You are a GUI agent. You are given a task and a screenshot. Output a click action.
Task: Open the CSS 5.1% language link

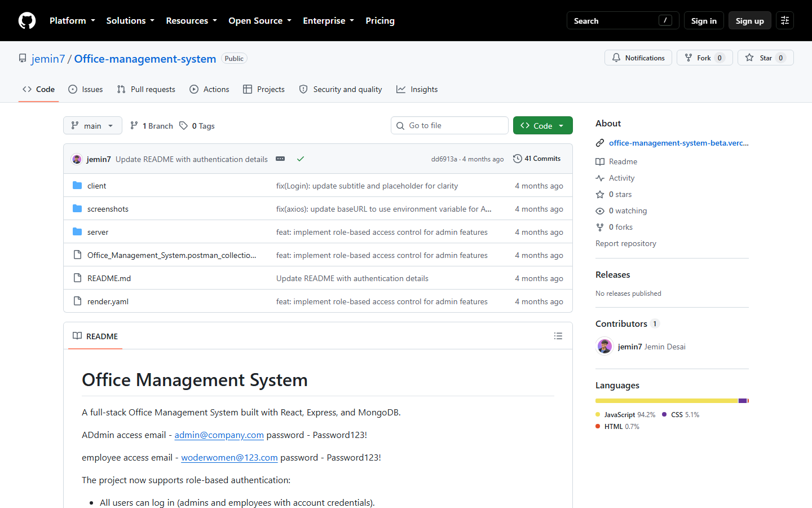point(681,414)
